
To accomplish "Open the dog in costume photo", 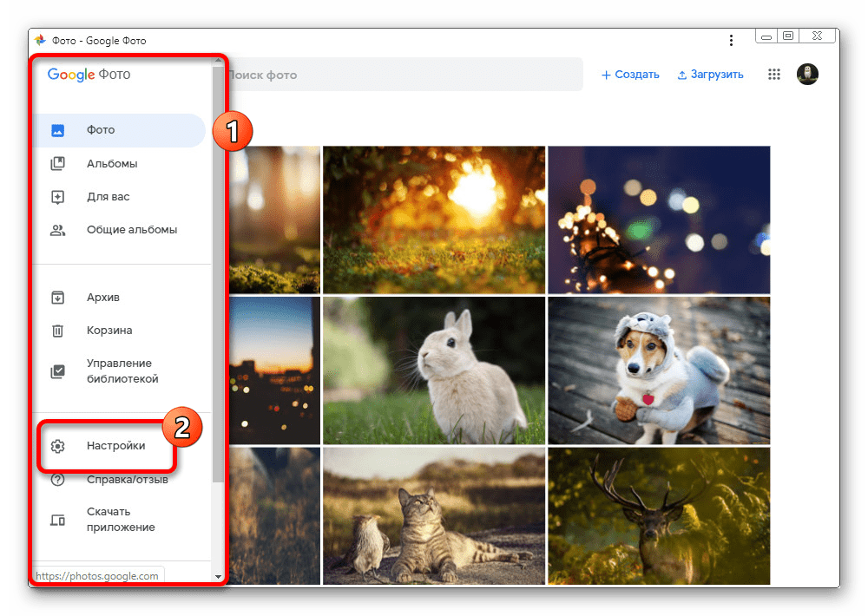I will [659, 370].
